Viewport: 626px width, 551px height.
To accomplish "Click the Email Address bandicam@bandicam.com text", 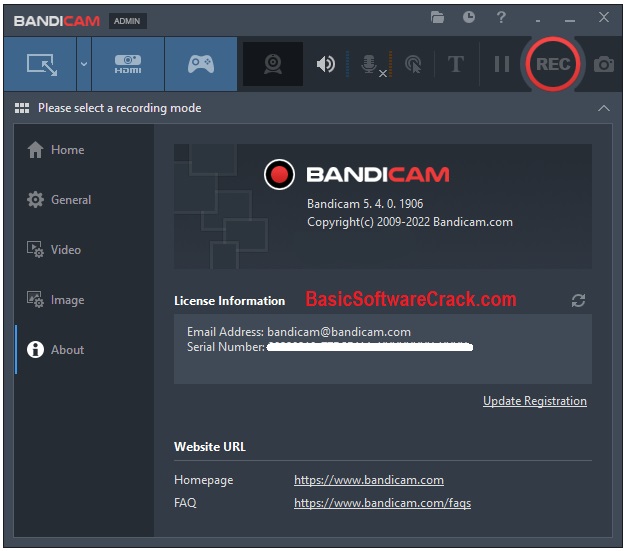I will click(x=299, y=332).
